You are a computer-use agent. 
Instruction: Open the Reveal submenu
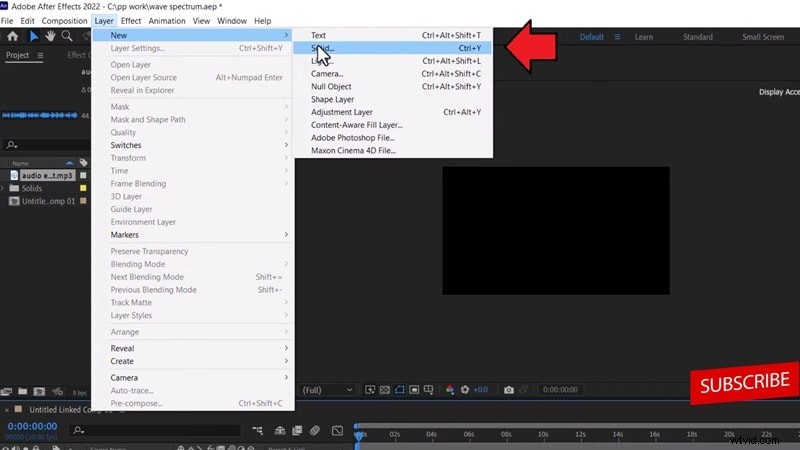pyautogui.click(x=193, y=348)
